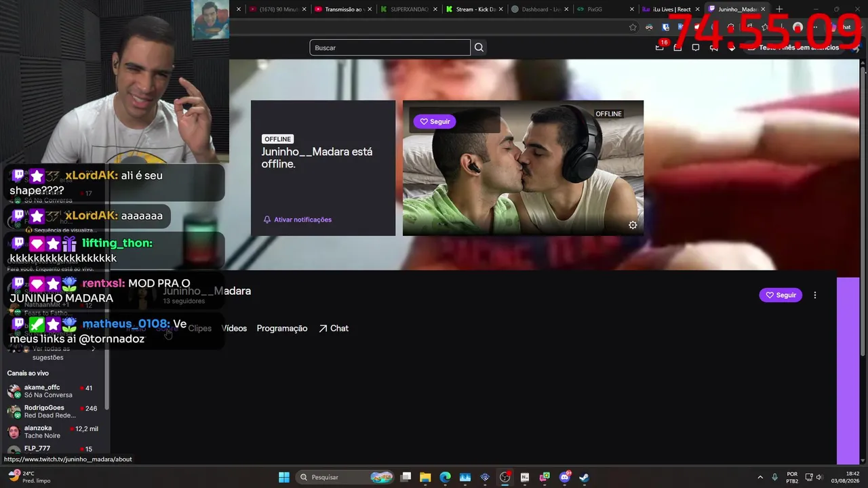Viewport: 868px width, 488px height.
Task: Open Discord from the taskbar
Action: coord(565,477)
